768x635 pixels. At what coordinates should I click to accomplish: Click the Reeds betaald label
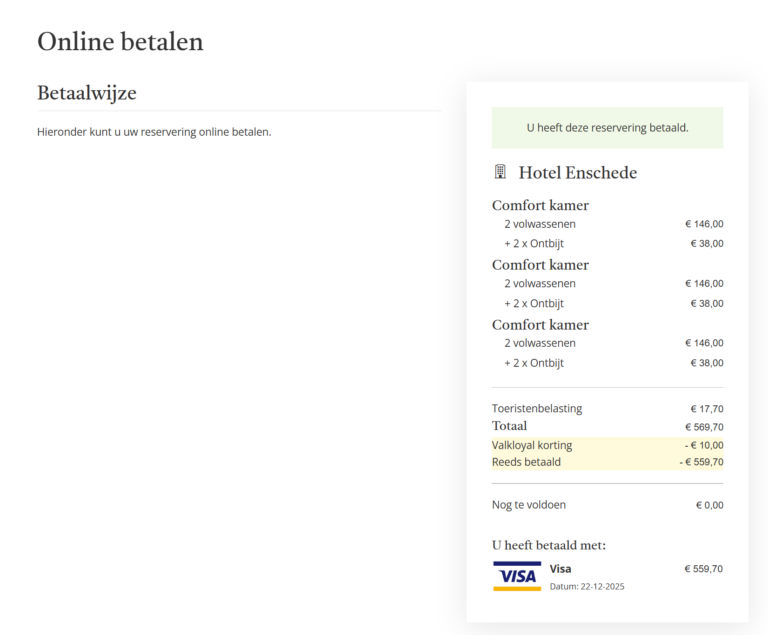tap(526, 462)
